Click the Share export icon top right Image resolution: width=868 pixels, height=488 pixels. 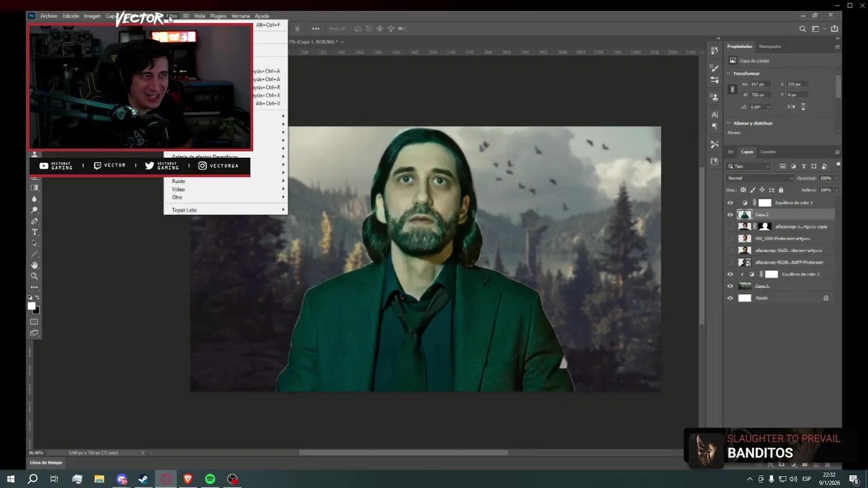tap(834, 28)
